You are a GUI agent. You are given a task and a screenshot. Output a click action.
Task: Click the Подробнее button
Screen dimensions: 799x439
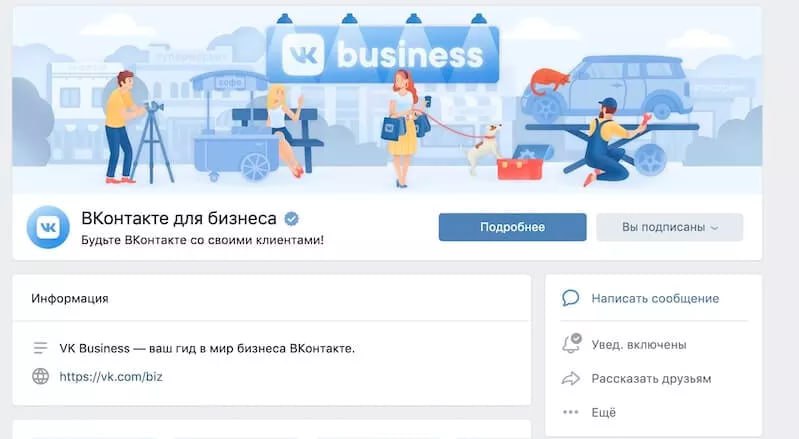[513, 227]
